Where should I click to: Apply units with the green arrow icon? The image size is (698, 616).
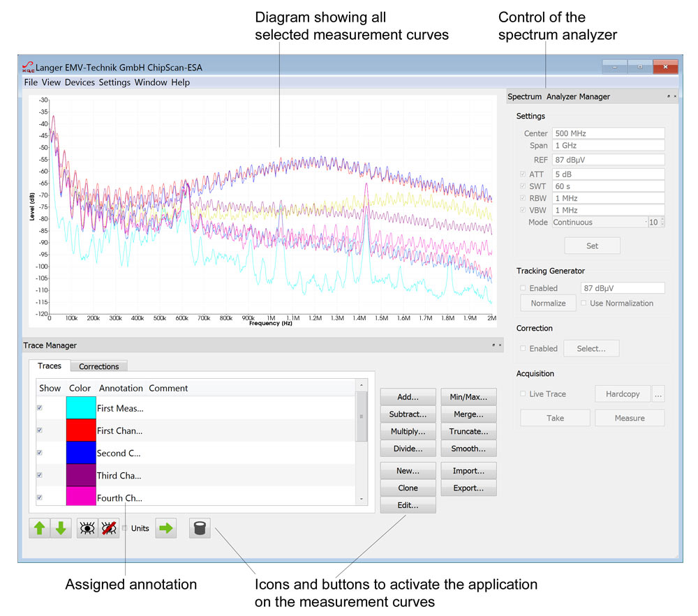click(165, 528)
